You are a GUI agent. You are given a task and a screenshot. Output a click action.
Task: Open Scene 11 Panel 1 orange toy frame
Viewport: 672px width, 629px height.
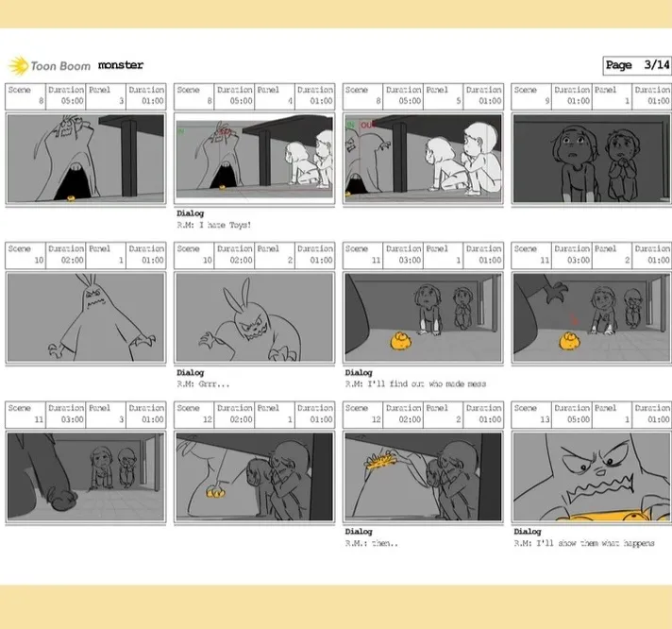coord(423,317)
